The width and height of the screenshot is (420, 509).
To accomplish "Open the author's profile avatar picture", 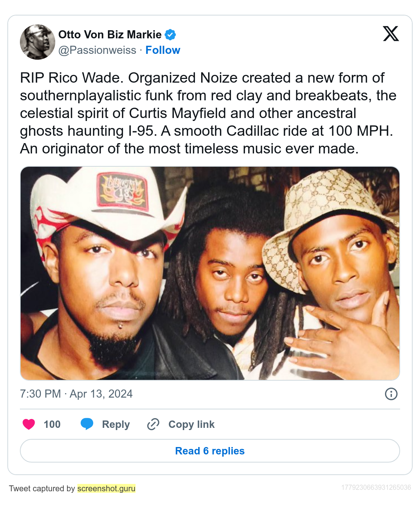I will [x=38, y=42].
